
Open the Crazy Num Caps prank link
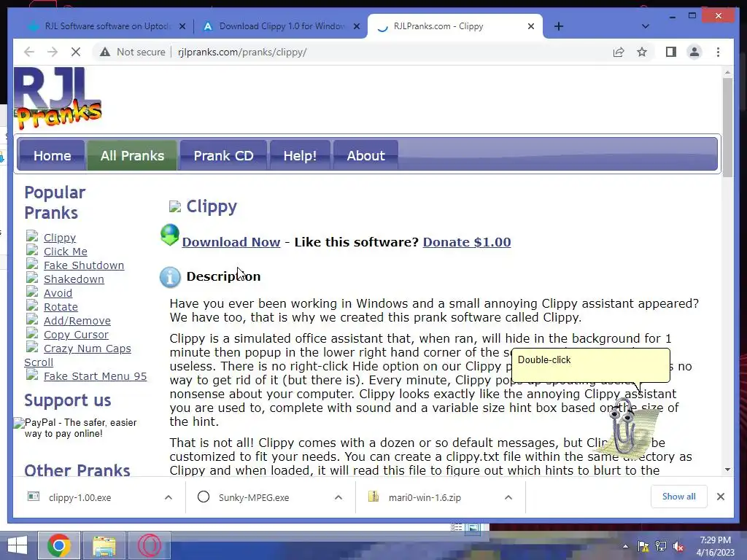tap(88, 348)
